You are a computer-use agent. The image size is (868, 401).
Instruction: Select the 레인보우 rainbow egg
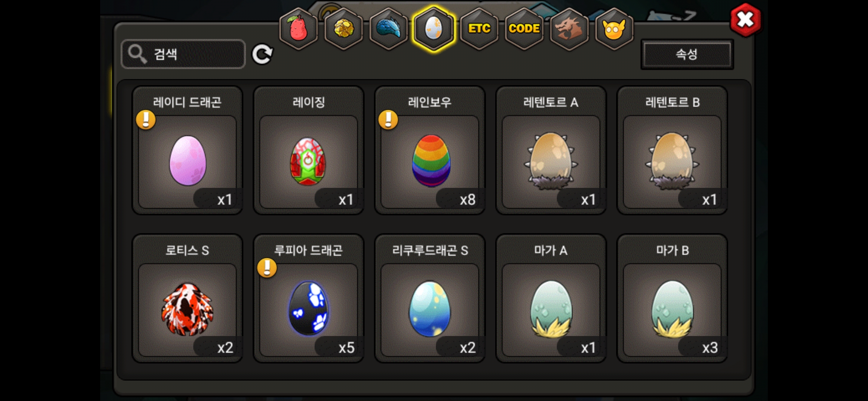coord(430,150)
